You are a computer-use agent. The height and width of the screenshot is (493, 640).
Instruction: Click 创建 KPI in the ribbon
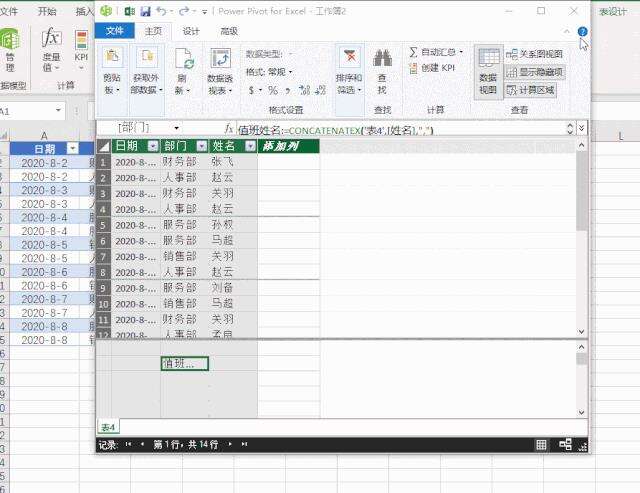click(437, 68)
